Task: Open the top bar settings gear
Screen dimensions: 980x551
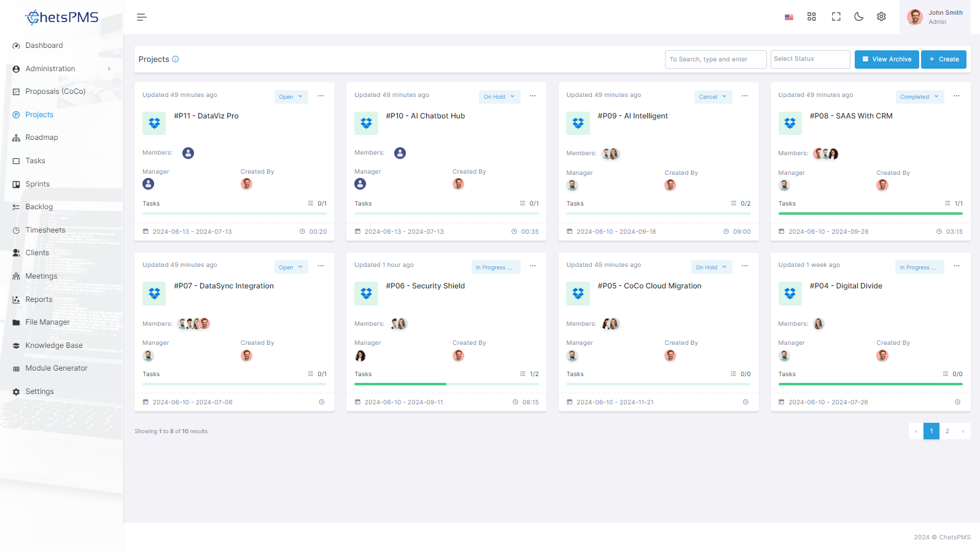Action: tap(882, 17)
